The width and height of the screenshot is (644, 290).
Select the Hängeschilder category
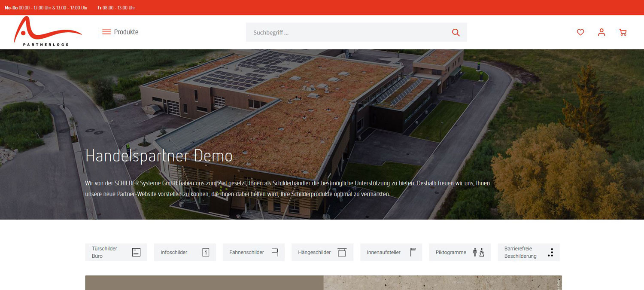(x=322, y=252)
